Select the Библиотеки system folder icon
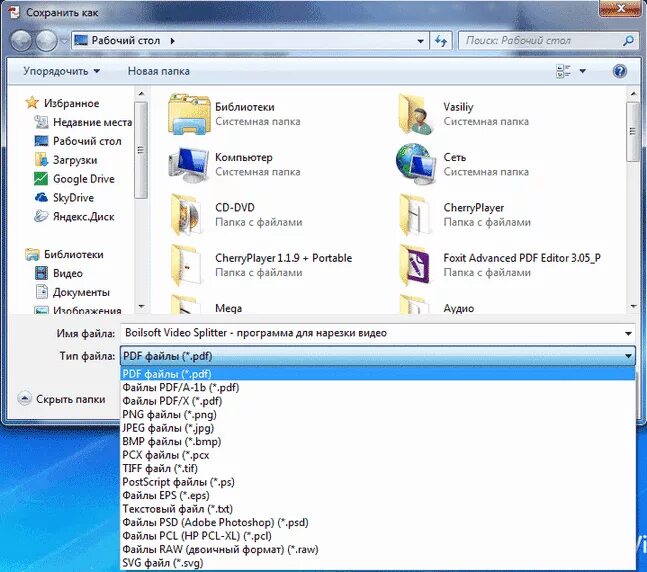This screenshot has width=647, height=572. 189,114
